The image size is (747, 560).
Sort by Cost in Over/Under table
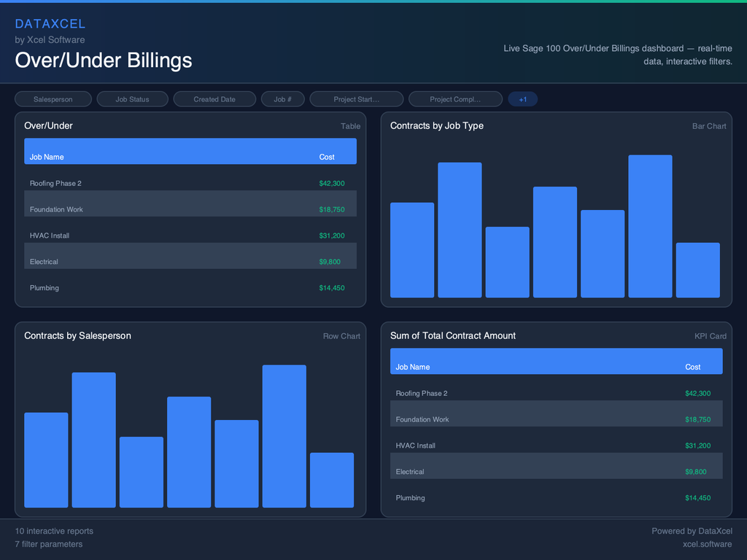pyautogui.click(x=327, y=157)
